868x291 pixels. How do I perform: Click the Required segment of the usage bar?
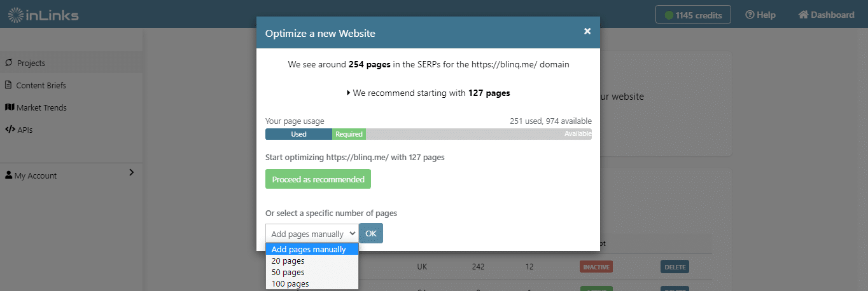click(x=349, y=134)
